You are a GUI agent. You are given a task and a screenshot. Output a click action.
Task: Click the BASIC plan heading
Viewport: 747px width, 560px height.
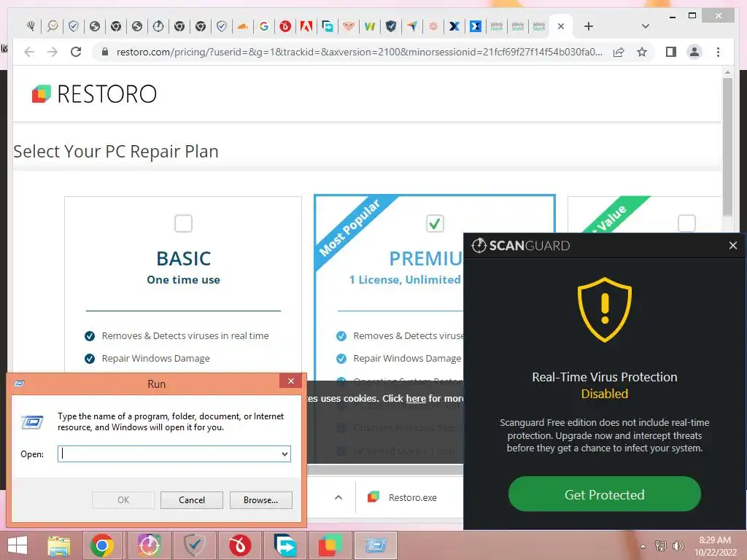pos(183,259)
